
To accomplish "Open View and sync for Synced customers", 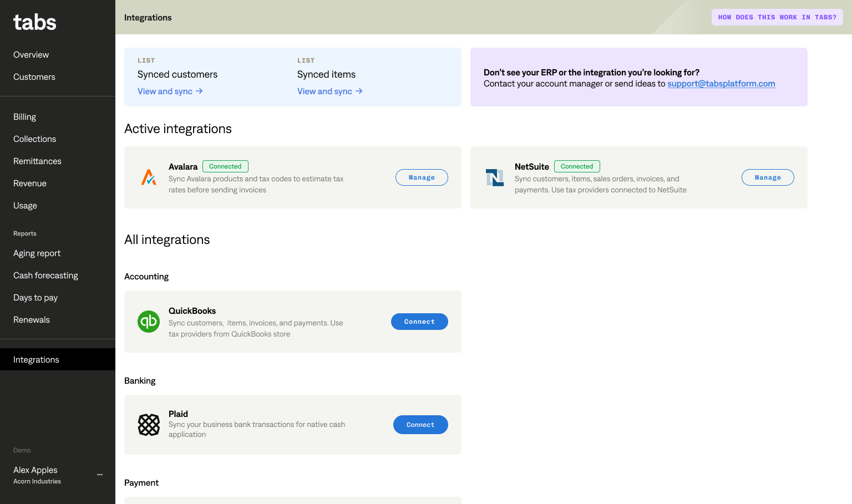I will tap(170, 91).
